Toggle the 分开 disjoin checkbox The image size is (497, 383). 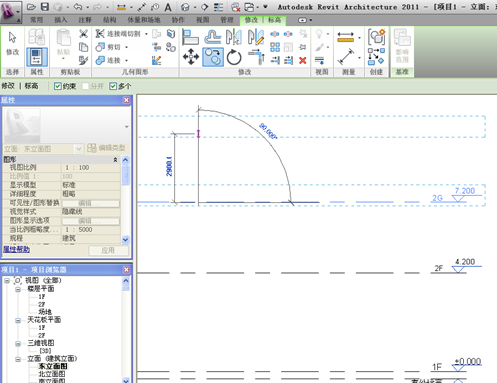point(85,86)
